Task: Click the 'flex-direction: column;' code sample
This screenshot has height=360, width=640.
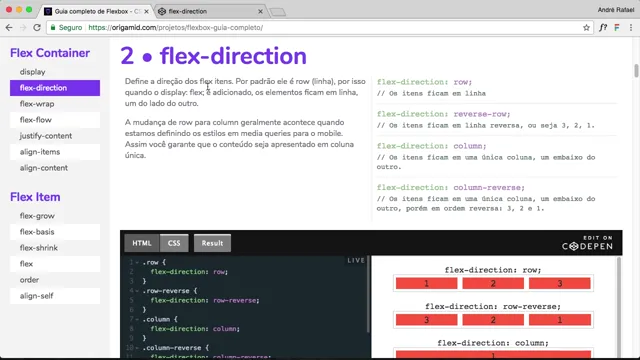Action: point(431,146)
